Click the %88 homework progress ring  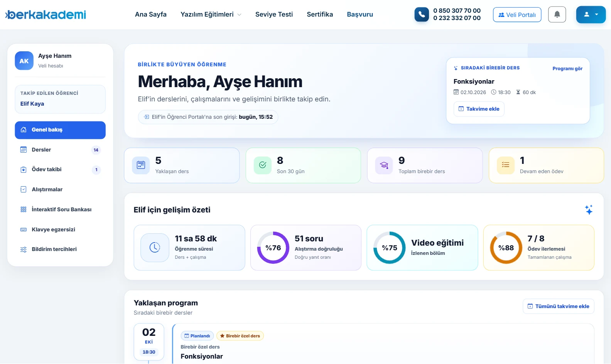(x=506, y=248)
